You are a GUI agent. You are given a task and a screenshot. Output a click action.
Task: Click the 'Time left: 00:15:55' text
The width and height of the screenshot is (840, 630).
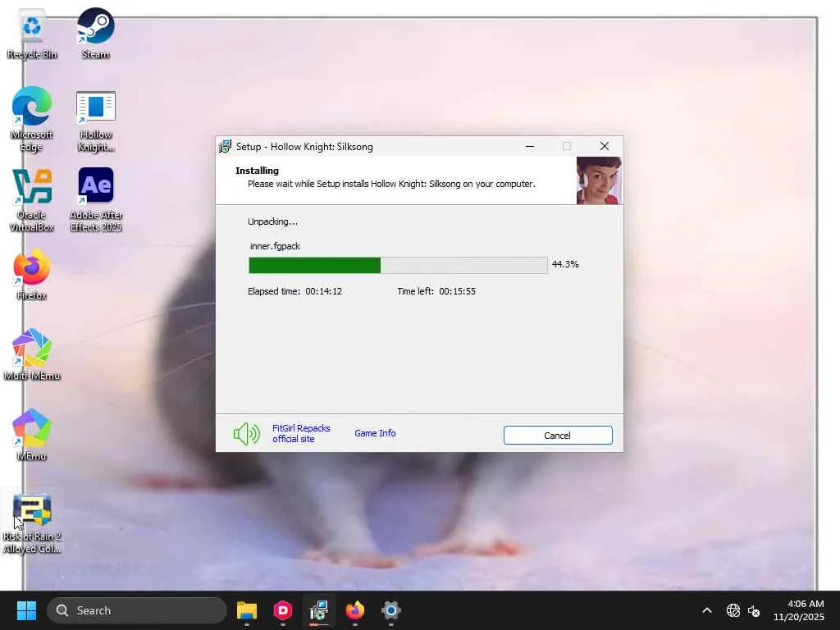tap(436, 291)
